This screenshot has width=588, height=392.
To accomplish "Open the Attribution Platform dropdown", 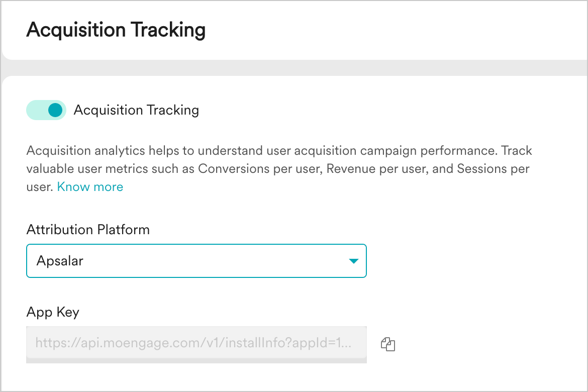I will (196, 261).
